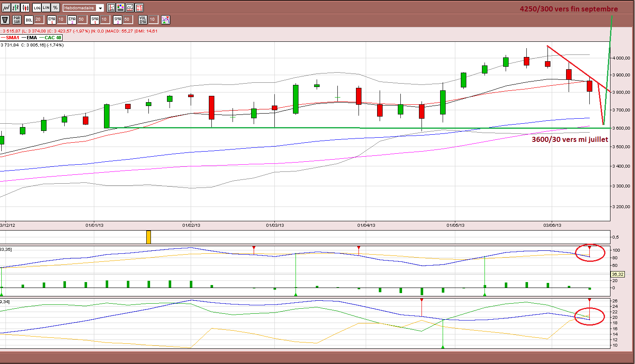Click the 01/04/13 date axis label

coord(366,225)
